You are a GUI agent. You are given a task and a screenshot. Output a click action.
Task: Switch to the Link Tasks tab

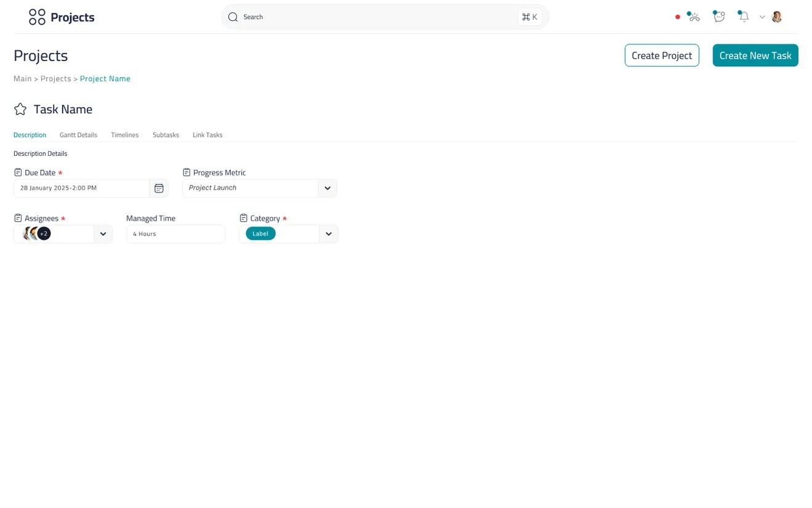click(x=207, y=135)
